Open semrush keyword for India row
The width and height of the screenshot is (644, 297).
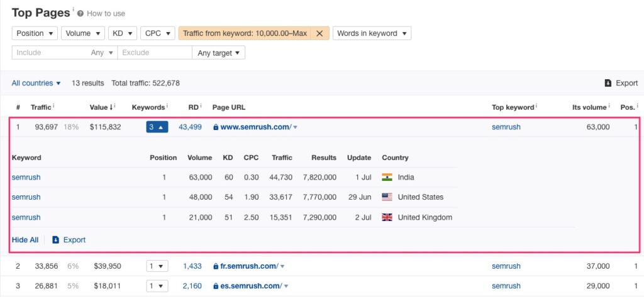click(26, 177)
